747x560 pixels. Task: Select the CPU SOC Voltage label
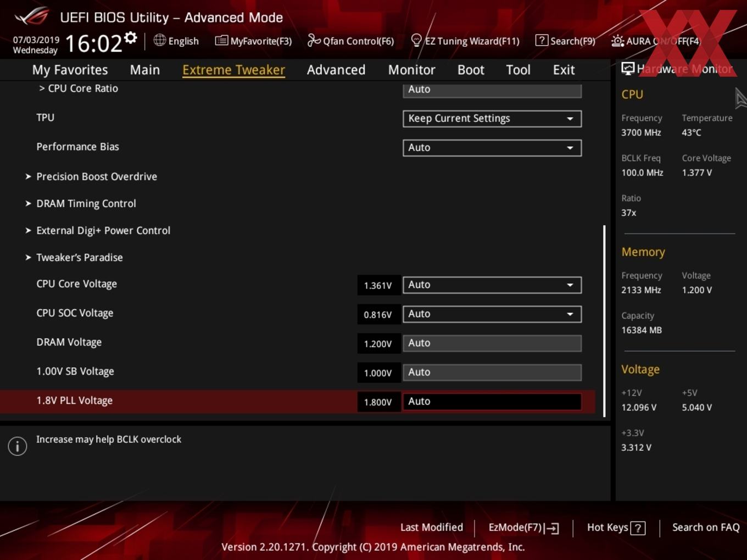(x=75, y=313)
